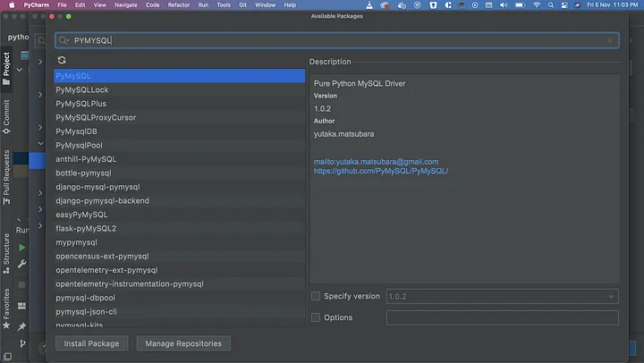
Task: Open the PyMySQL GitHub repository link
Action: pos(381,171)
